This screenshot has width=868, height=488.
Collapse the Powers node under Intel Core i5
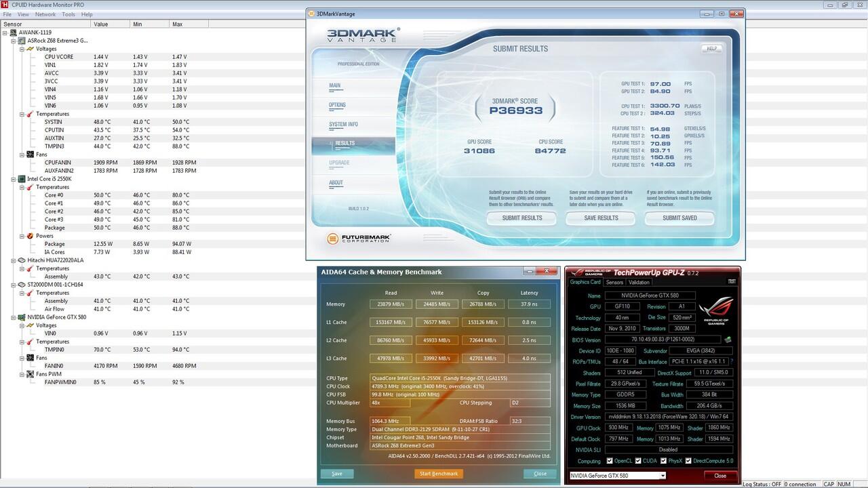pos(22,236)
